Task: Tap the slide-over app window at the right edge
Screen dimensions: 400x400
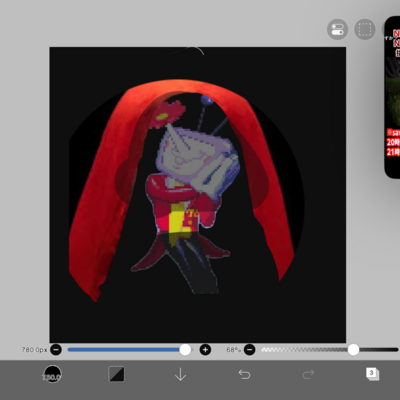Action: click(x=392, y=97)
